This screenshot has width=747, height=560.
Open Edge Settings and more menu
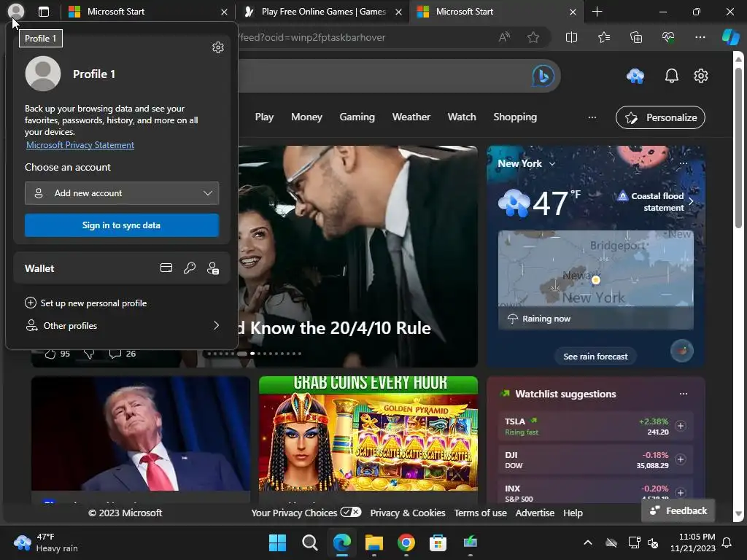click(700, 37)
